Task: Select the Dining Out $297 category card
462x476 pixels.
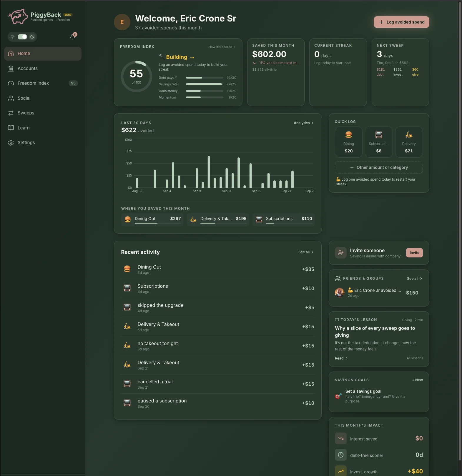Action: pos(152,220)
